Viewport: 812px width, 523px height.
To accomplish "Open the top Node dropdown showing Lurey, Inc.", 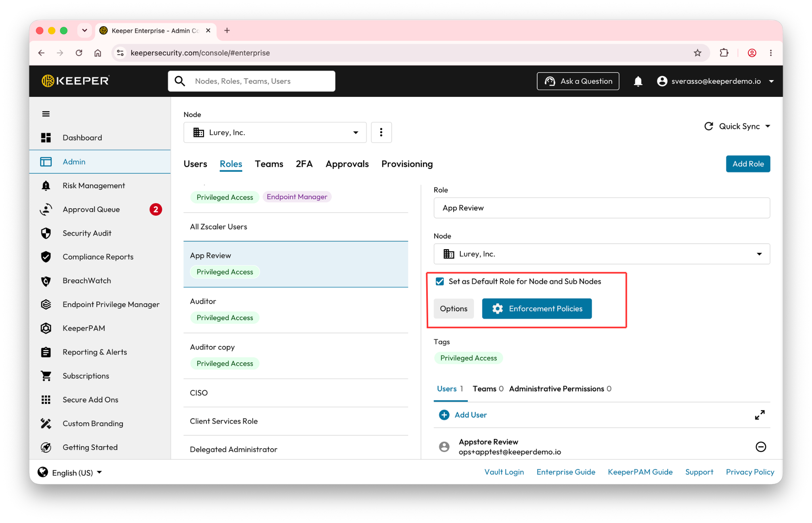I will 275,132.
